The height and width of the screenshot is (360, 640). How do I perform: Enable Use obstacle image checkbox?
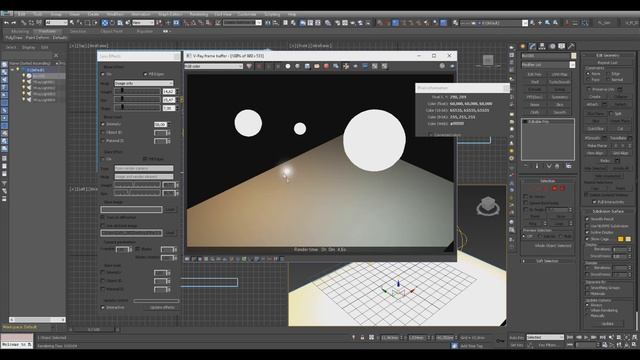[103, 225]
